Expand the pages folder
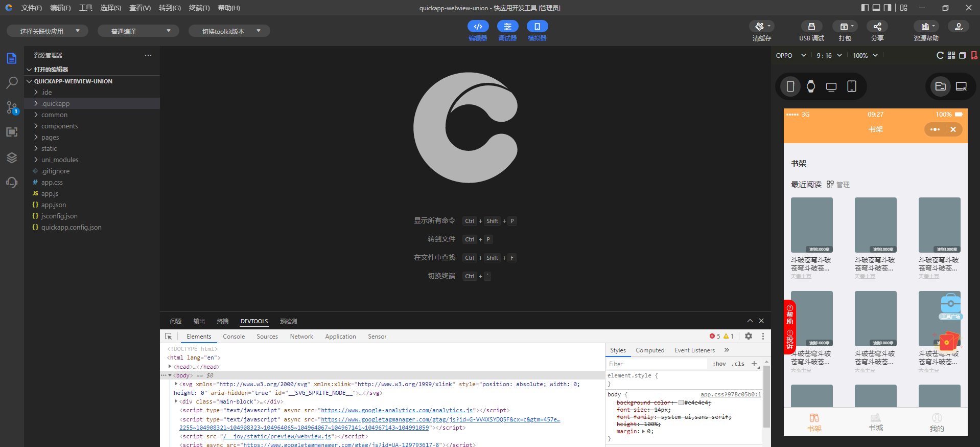 [x=92, y=137]
